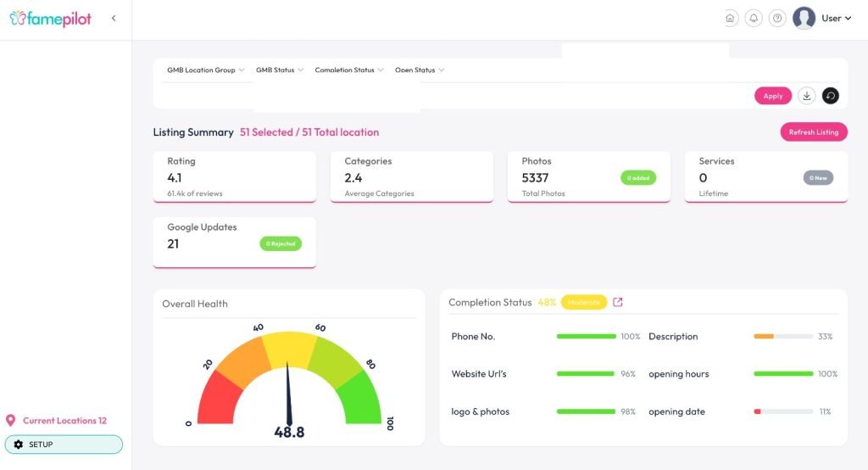The width and height of the screenshot is (868, 470).
Task: Open the help question mark icon
Action: [777, 19]
